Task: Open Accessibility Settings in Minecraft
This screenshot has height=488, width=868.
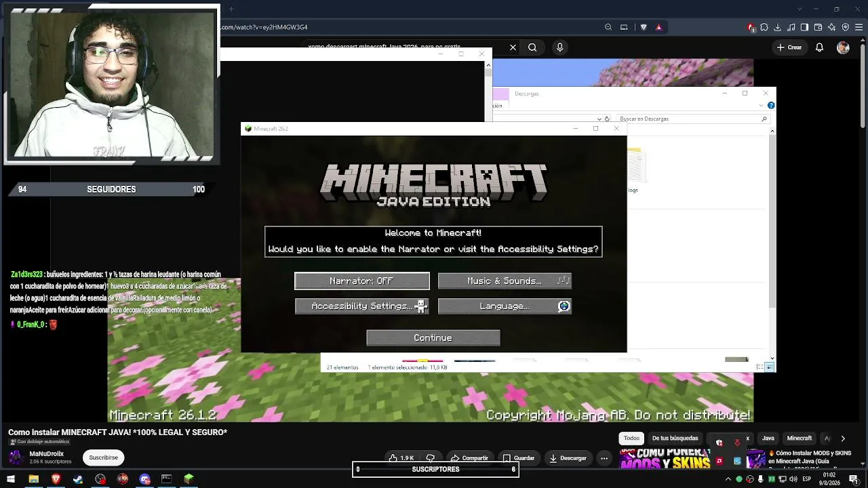Action: pos(362,306)
